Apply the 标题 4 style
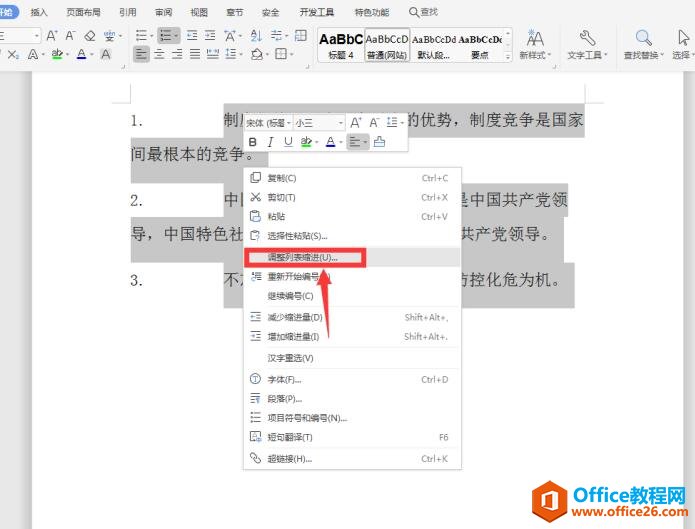 tap(341, 45)
